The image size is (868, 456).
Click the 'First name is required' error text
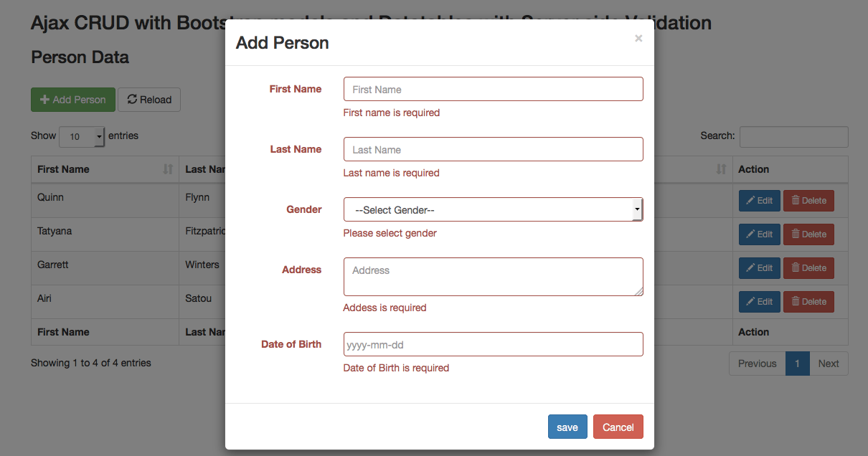tap(392, 113)
